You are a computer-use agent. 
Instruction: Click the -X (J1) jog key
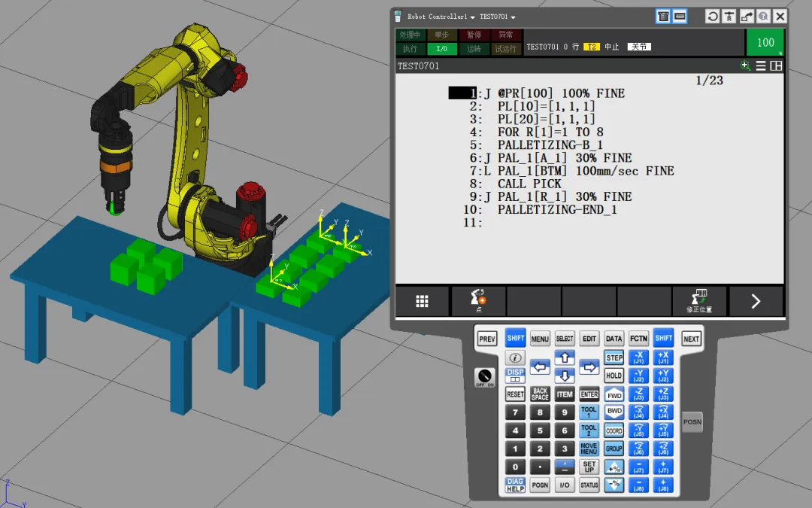(x=638, y=357)
